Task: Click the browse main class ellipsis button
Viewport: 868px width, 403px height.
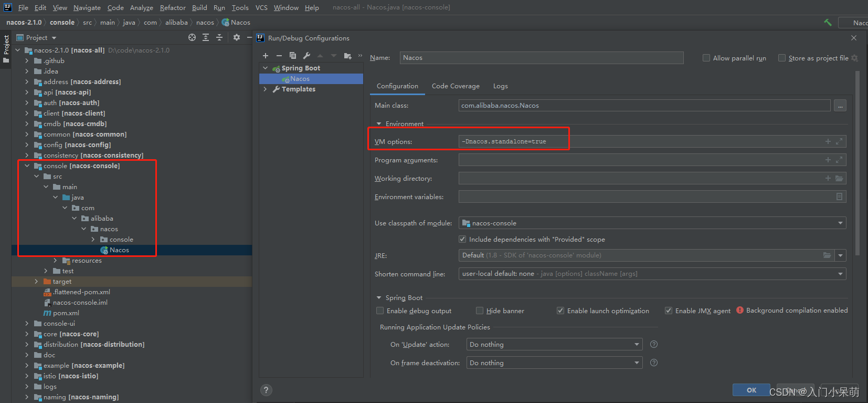Action: point(840,106)
